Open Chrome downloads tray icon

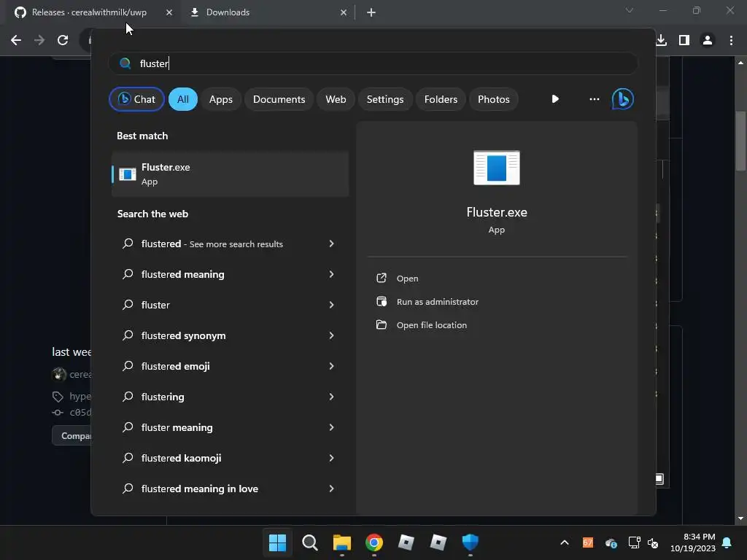(661, 40)
